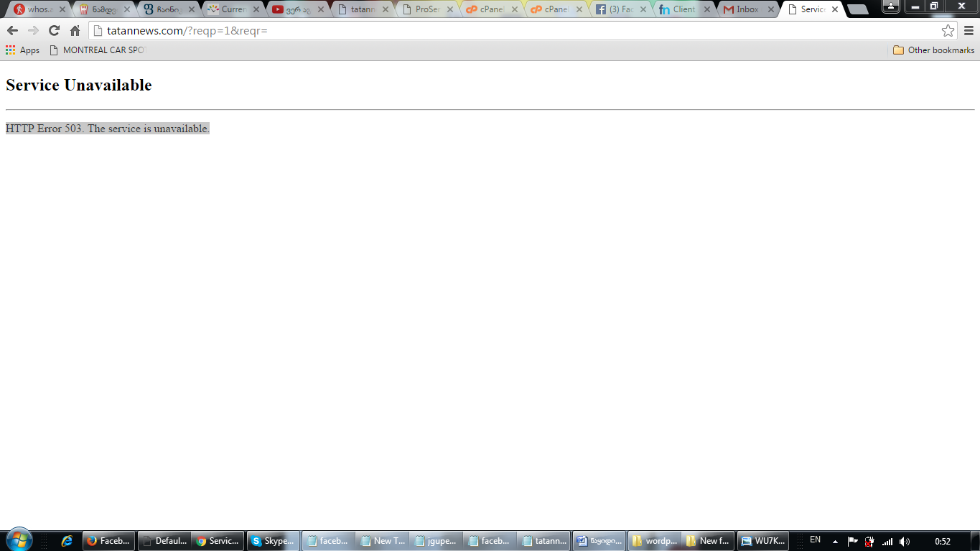
Task: Click the forward navigation arrow
Action: click(33, 30)
